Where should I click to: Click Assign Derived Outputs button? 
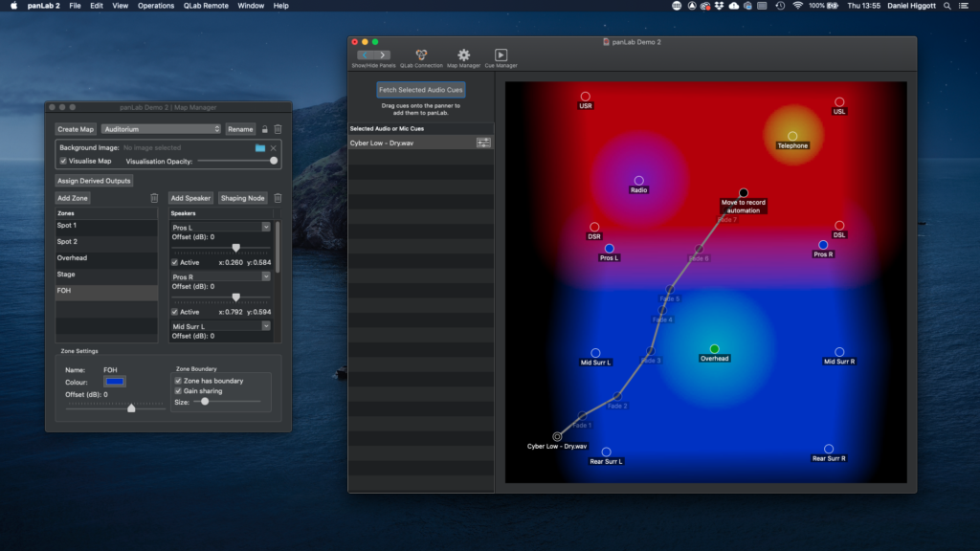(x=94, y=181)
